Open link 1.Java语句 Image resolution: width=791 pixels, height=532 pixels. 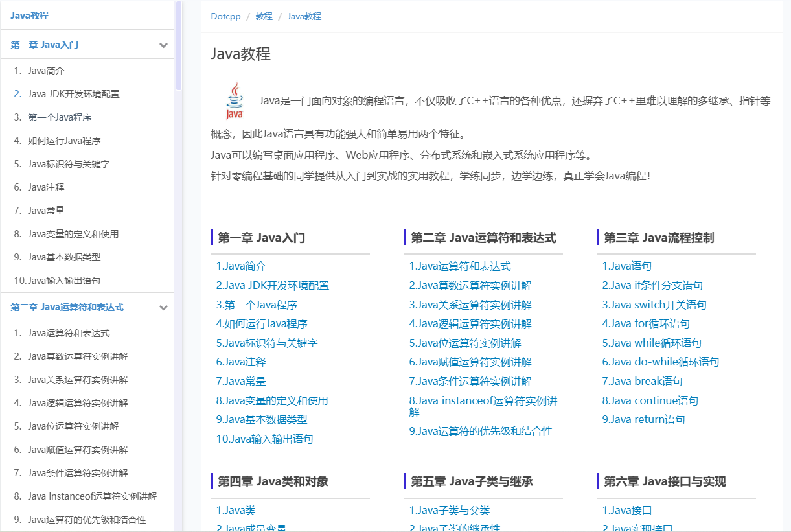click(627, 266)
